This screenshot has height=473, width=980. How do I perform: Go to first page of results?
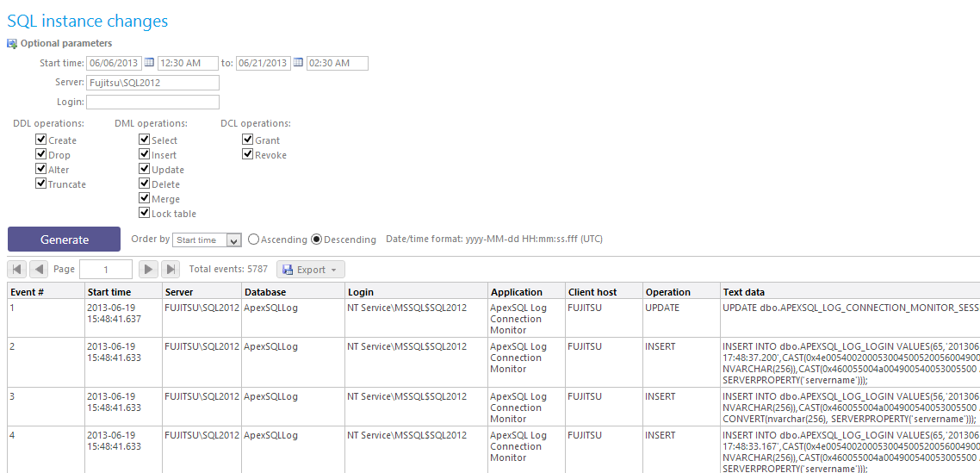(17, 269)
